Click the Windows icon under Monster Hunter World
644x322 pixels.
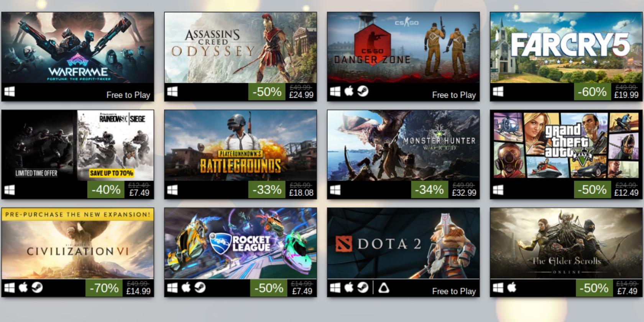point(335,190)
